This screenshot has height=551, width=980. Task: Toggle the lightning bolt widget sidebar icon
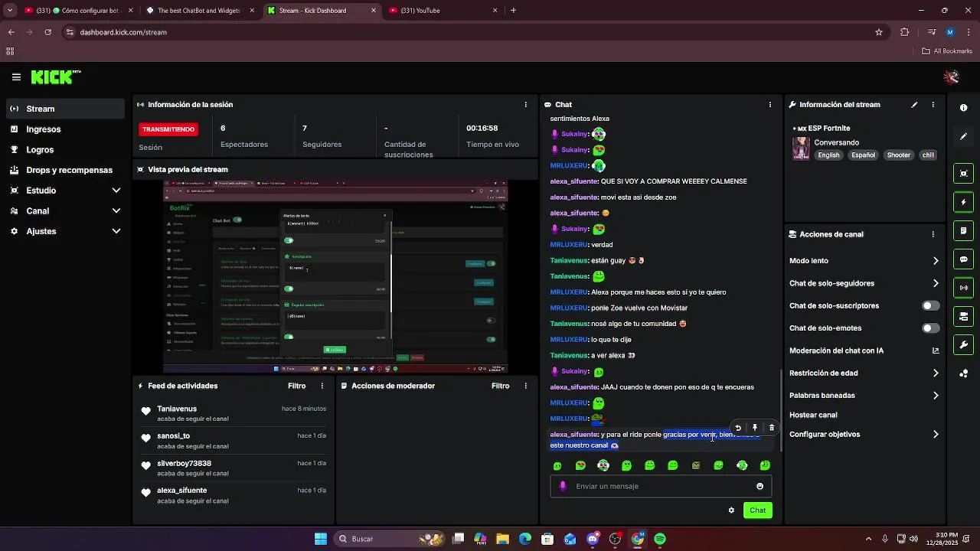(964, 202)
